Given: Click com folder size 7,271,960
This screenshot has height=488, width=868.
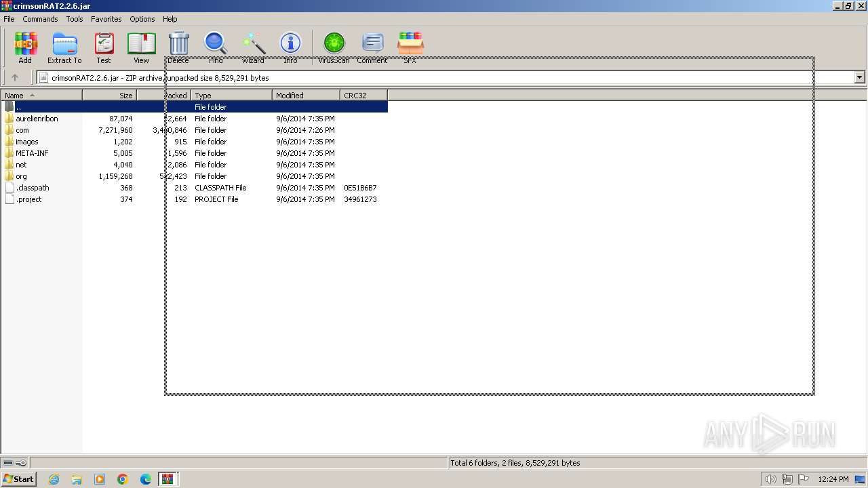Looking at the screenshot, I should point(115,130).
